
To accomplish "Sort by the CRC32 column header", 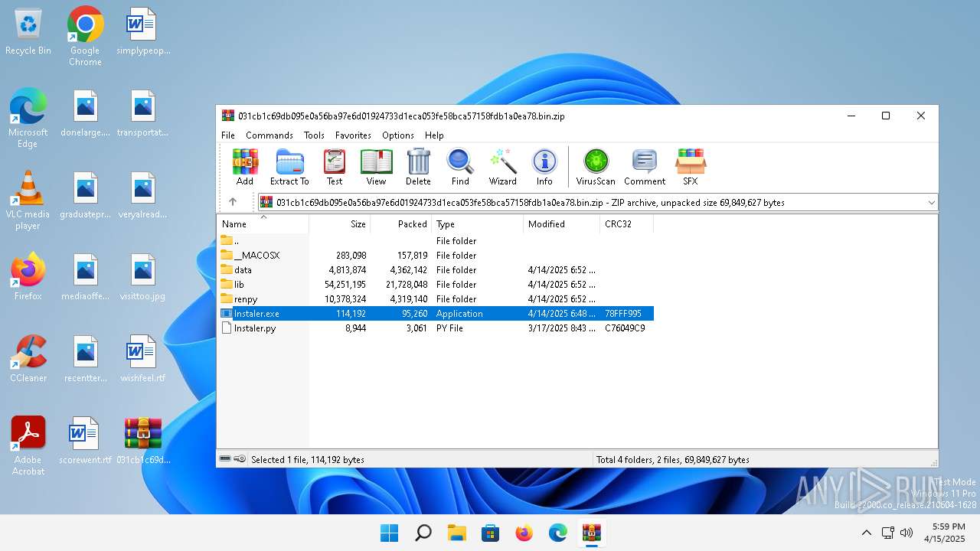I will [627, 224].
